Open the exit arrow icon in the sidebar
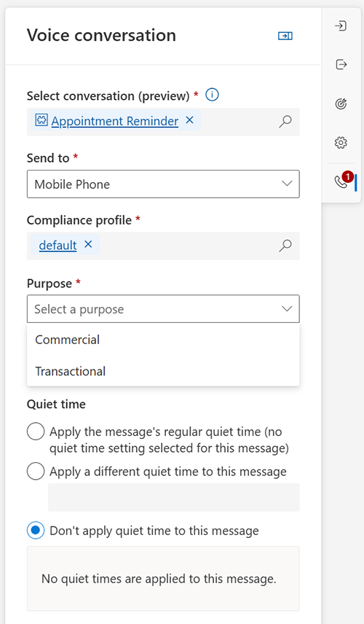Image resolution: width=364 pixels, height=624 pixels. (341, 64)
